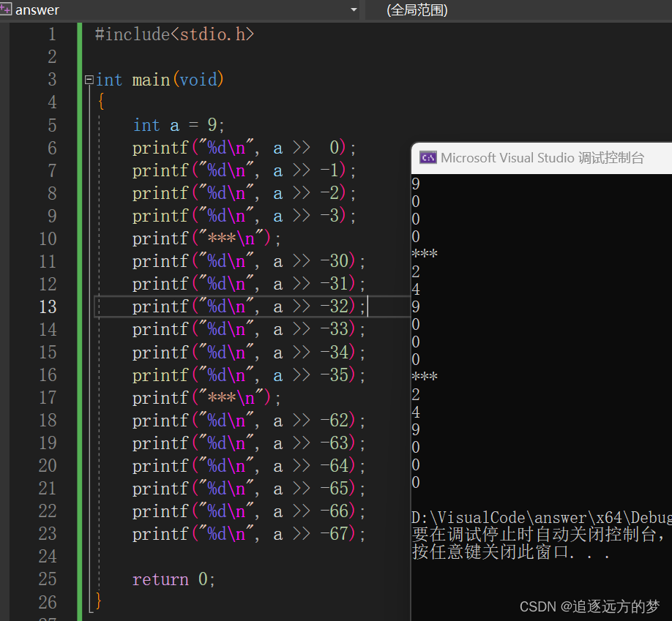Screen dimensions: 672x621
Task: Click line number 1 in the gutter
Action: (x=52, y=34)
